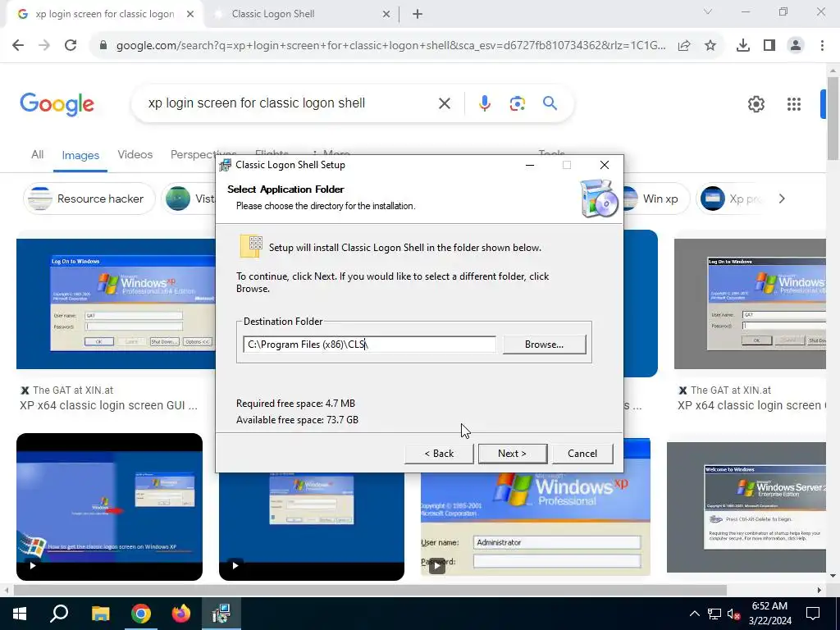Switch to the All results tab
Image resolution: width=840 pixels, height=630 pixels.
(x=38, y=155)
